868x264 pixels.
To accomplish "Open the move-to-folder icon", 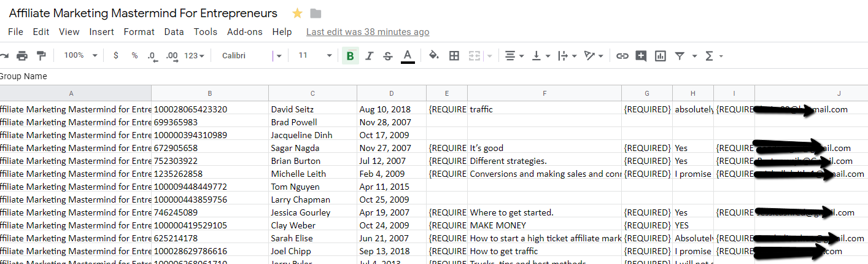I will pyautogui.click(x=316, y=14).
